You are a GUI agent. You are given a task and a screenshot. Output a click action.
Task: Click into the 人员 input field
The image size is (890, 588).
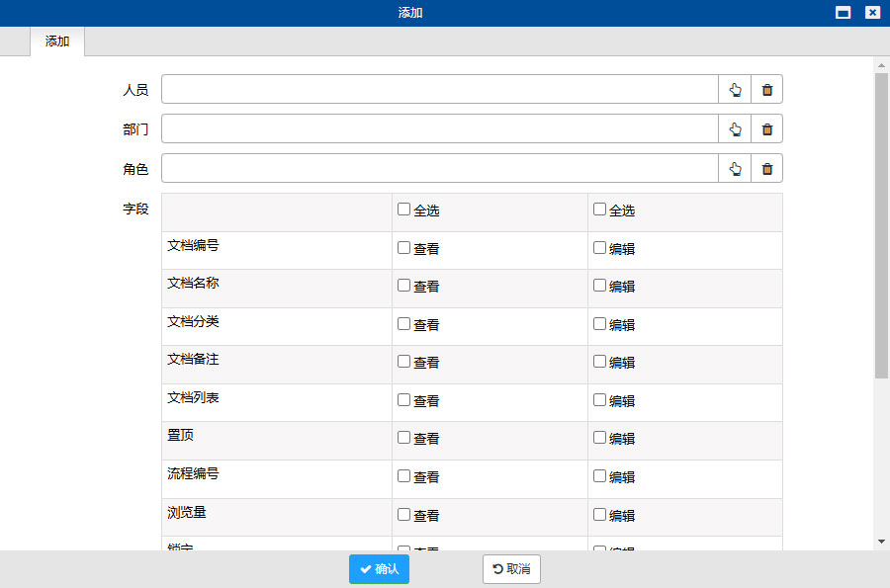pyautogui.click(x=439, y=90)
